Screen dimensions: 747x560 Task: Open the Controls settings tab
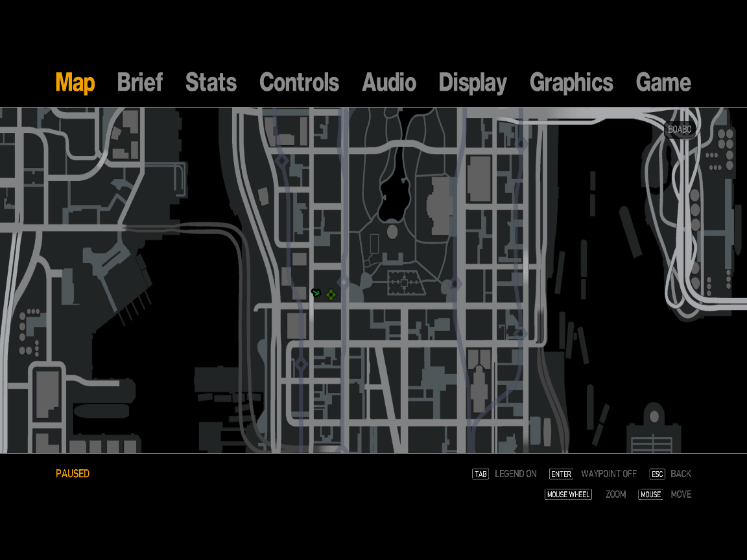(299, 82)
